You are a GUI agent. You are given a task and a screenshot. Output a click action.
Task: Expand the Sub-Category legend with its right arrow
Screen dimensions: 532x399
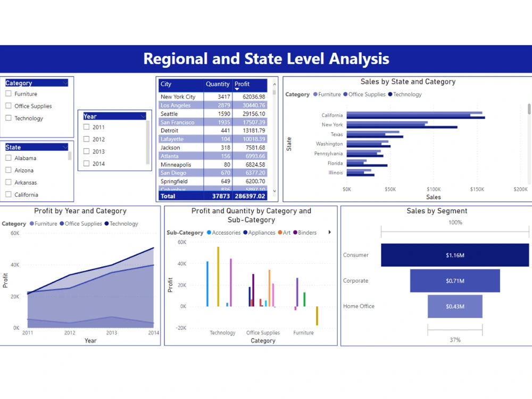[329, 232]
